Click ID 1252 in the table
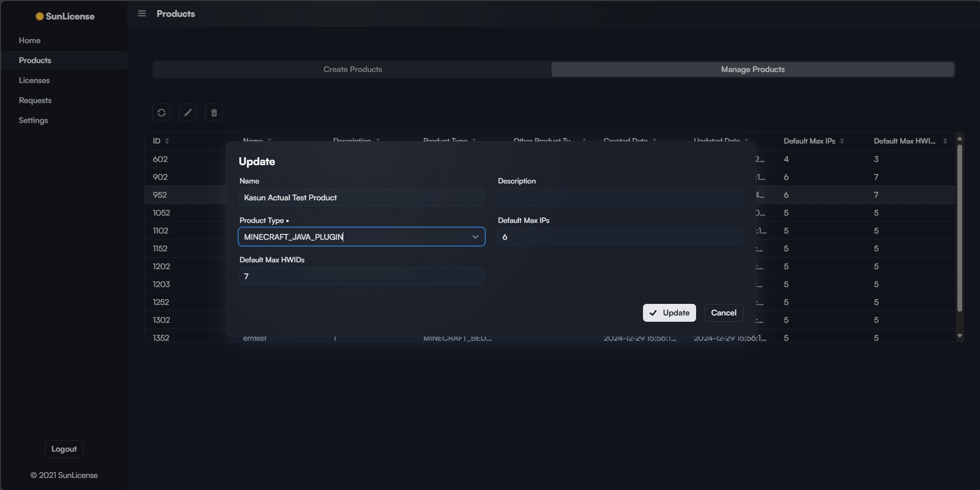 pos(161,302)
